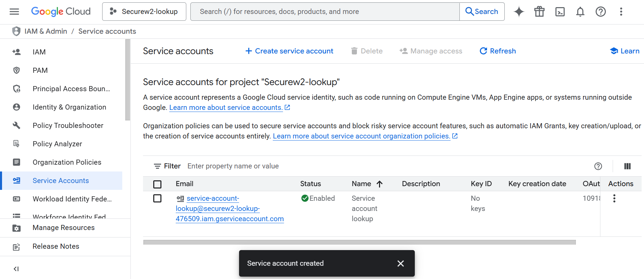Check the service-account-lookup row checkbox
The image size is (644, 279).
click(157, 198)
